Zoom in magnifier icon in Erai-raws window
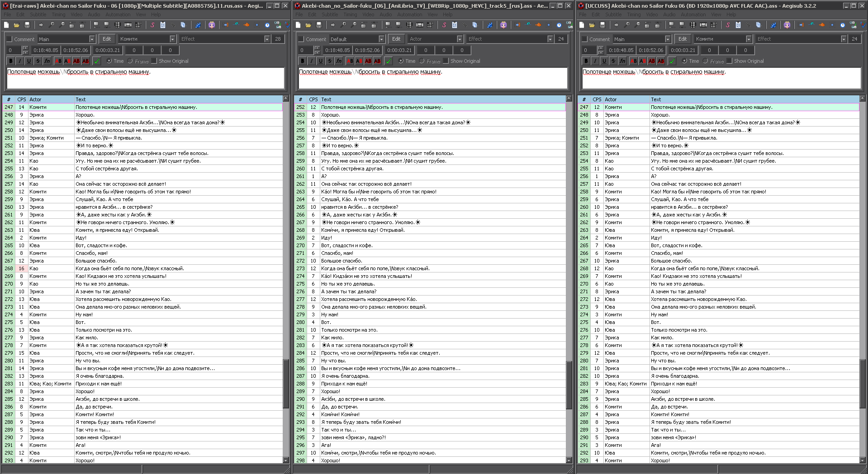 tap(52, 25)
